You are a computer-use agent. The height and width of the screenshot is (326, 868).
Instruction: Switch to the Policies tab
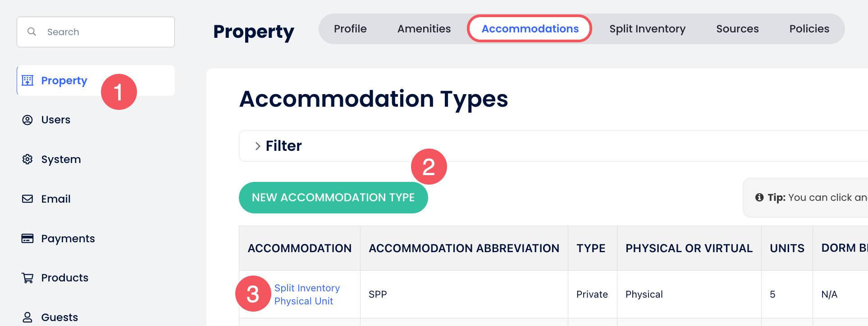(x=809, y=29)
